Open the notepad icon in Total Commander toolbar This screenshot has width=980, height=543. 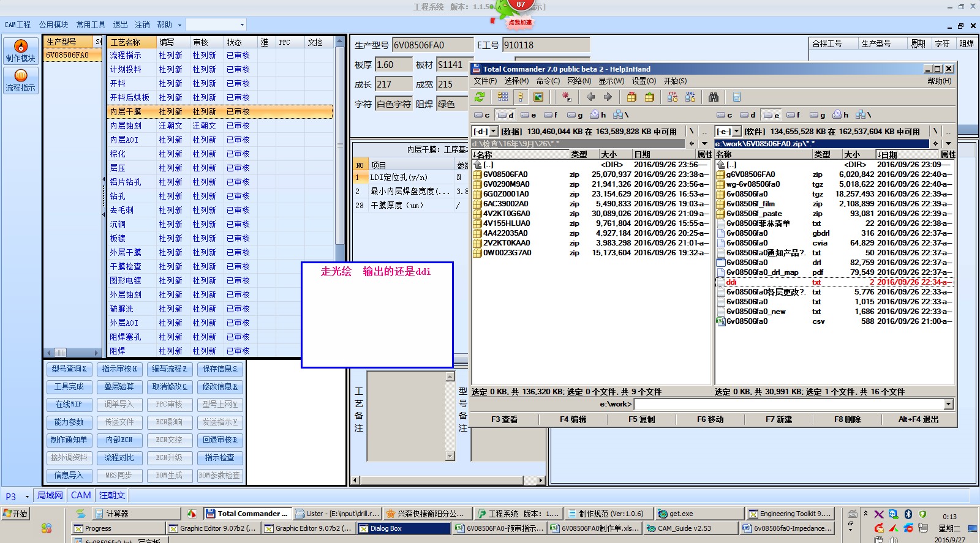tap(737, 97)
